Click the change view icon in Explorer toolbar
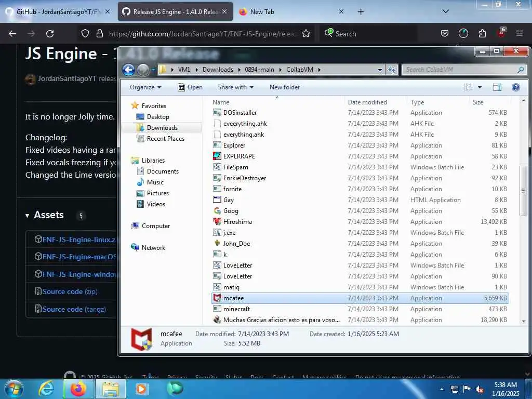The width and height of the screenshot is (532, 399). 469,87
